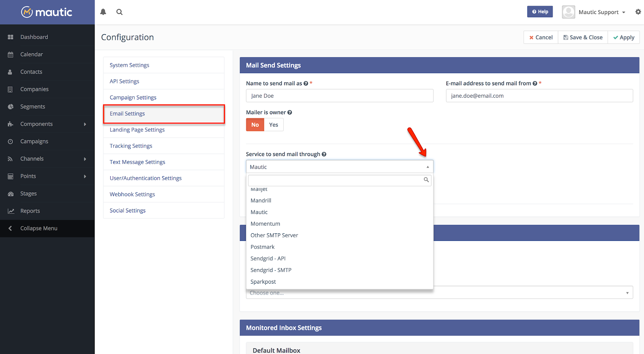Click the Apply button
Viewport: 644px width, 354px height.
623,37
